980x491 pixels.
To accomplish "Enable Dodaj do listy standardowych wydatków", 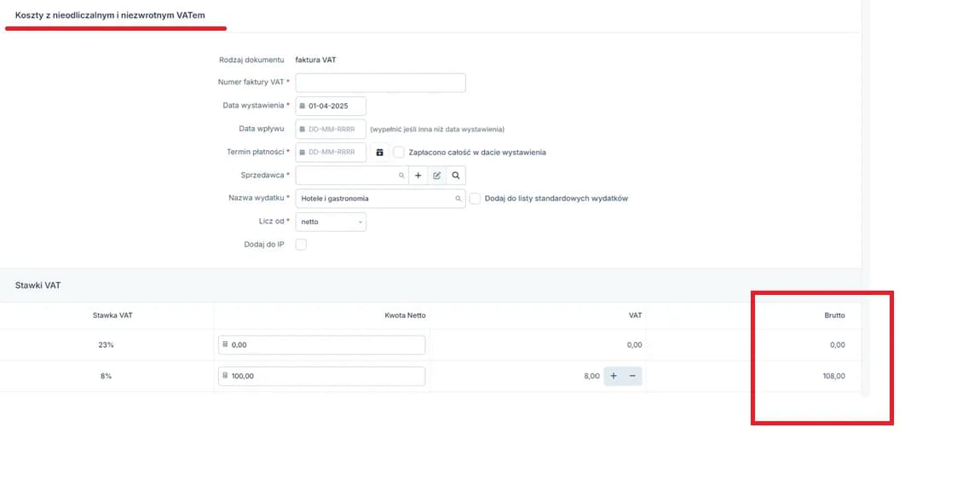I will pos(475,199).
